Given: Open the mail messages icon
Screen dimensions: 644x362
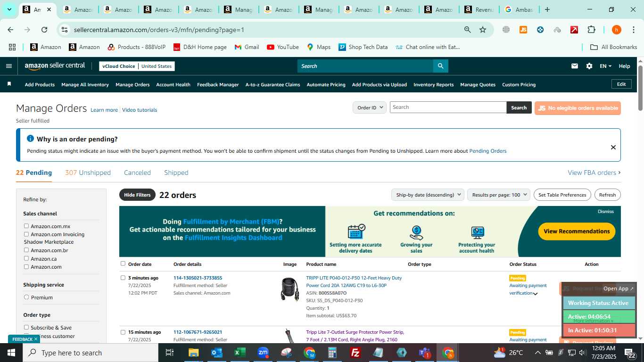Looking at the screenshot, I should click(x=574, y=66).
